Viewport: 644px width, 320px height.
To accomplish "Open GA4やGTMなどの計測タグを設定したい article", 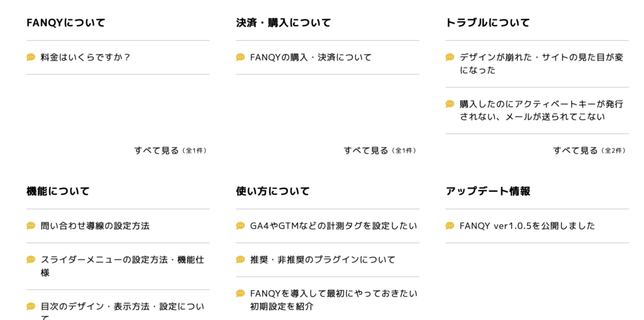I will pyautogui.click(x=333, y=226).
